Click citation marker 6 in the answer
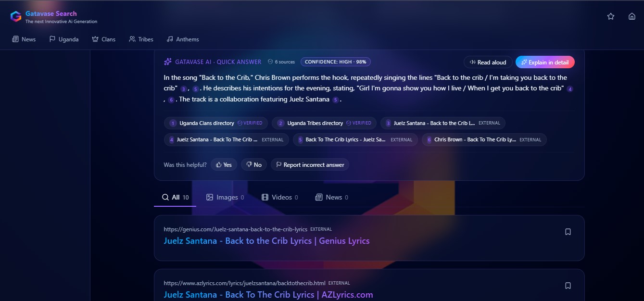644x301 pixels. 171,100
